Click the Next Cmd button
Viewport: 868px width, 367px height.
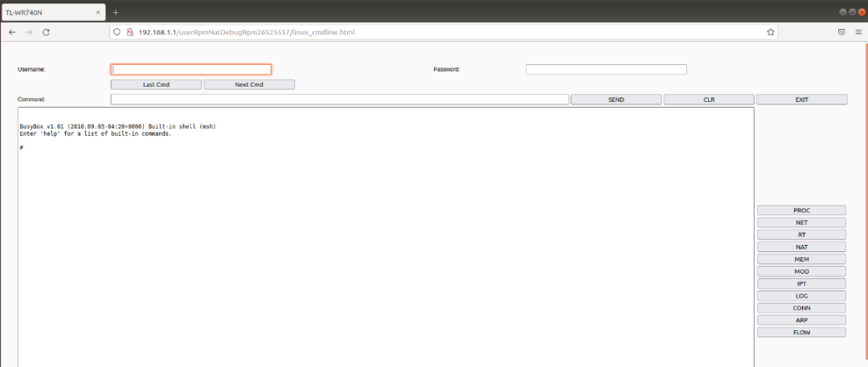pyautogui.click(x=249, y=84)
